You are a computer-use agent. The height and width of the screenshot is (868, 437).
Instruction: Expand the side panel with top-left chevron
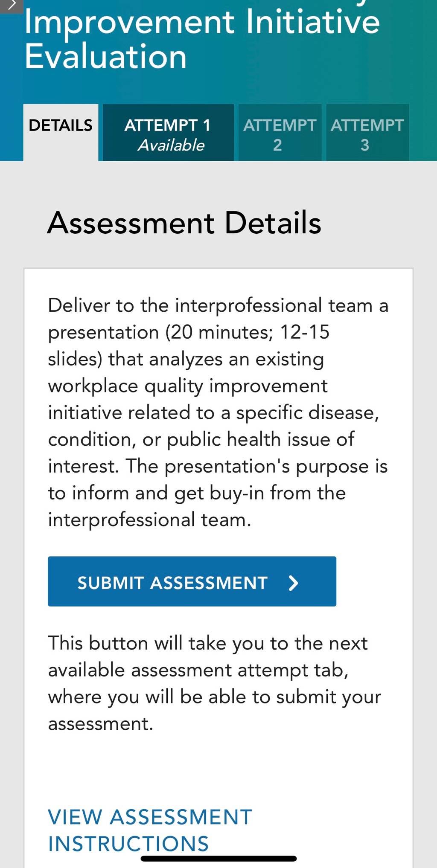(x=11, y=6)
